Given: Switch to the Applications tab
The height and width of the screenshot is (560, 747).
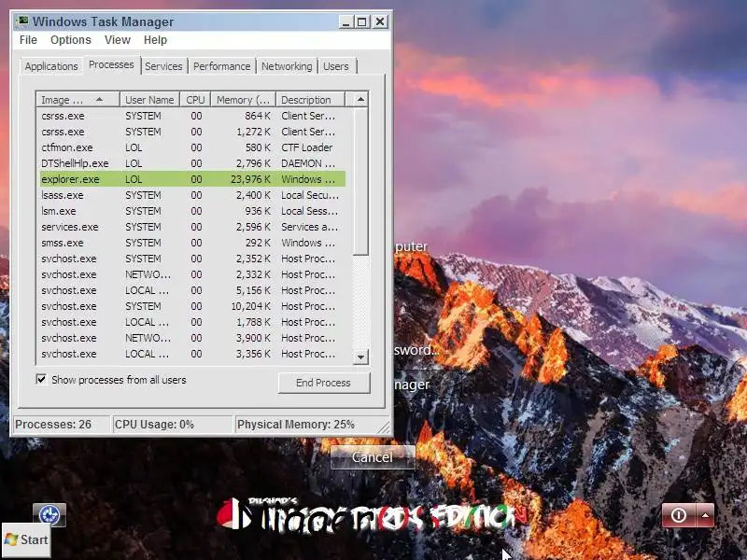Looking at the screenshot, I should [x=51, y=66].
